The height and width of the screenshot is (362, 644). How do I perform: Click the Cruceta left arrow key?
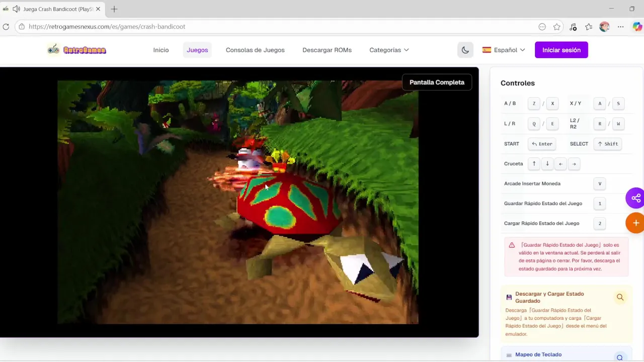point(560,164)
